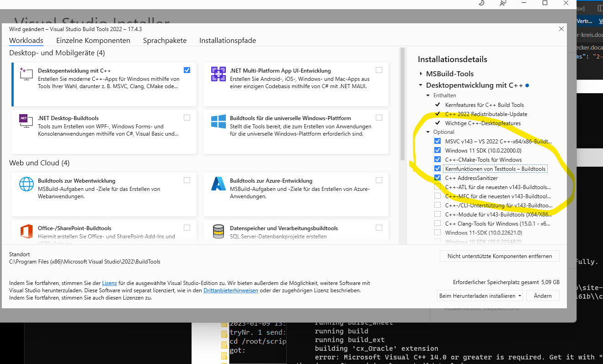Click the Webentwicklung globe icon
This screenshot has width=603, height=364.
point(26,184)
